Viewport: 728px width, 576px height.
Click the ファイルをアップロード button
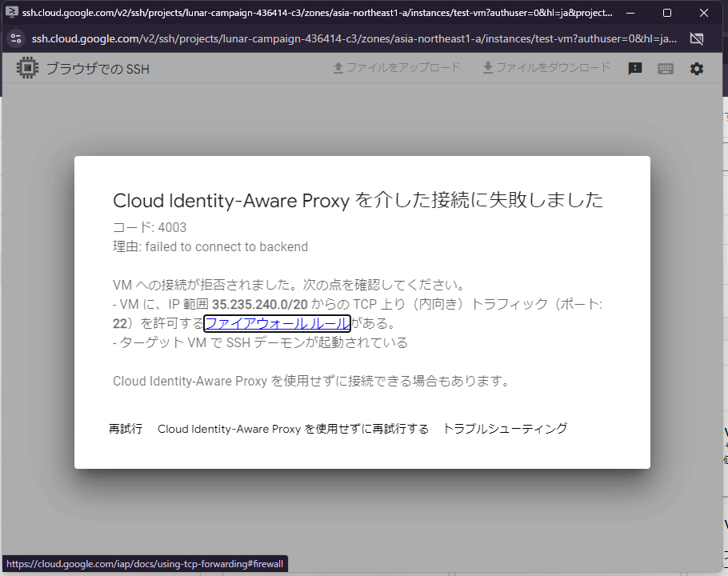397,68
